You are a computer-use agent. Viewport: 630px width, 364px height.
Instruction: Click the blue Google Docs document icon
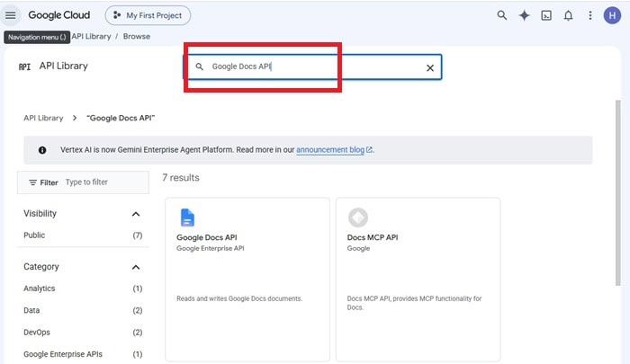187,218
